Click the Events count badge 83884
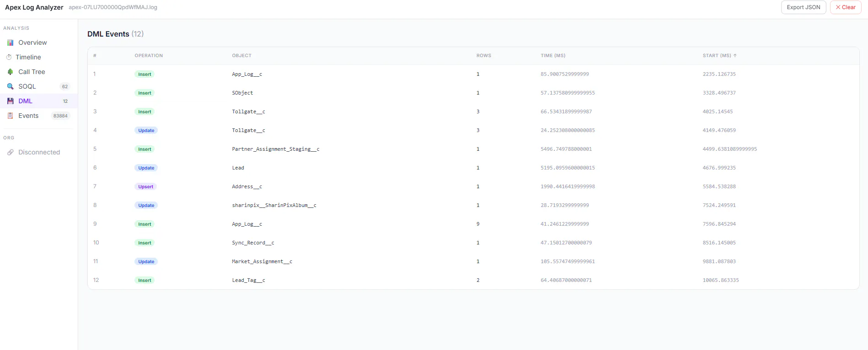The height and width of the screenshot is (350, 868). tap(60, 116)
